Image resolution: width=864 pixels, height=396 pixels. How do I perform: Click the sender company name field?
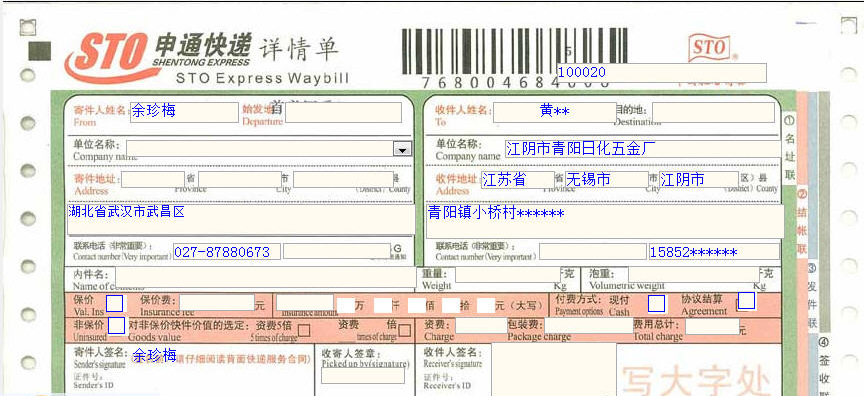(268, 149)
